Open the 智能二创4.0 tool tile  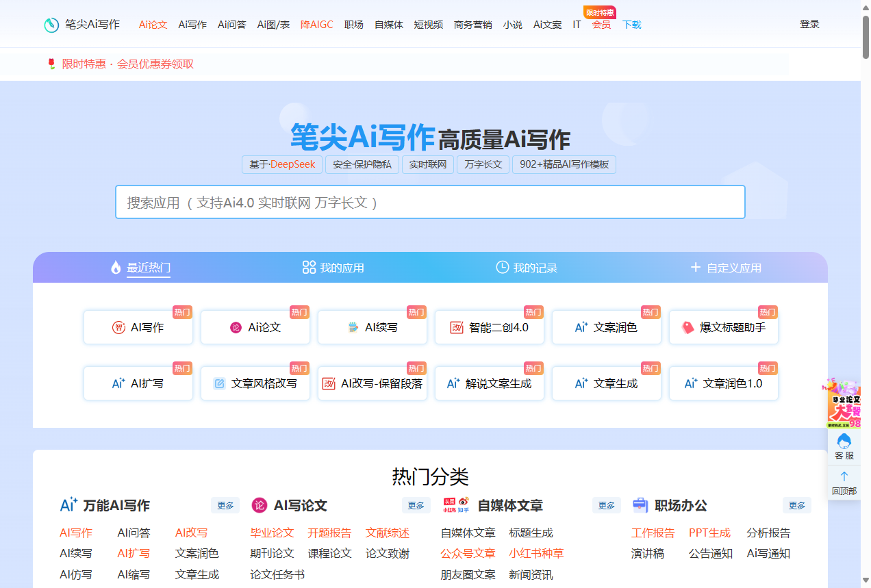tap(490, 327)
